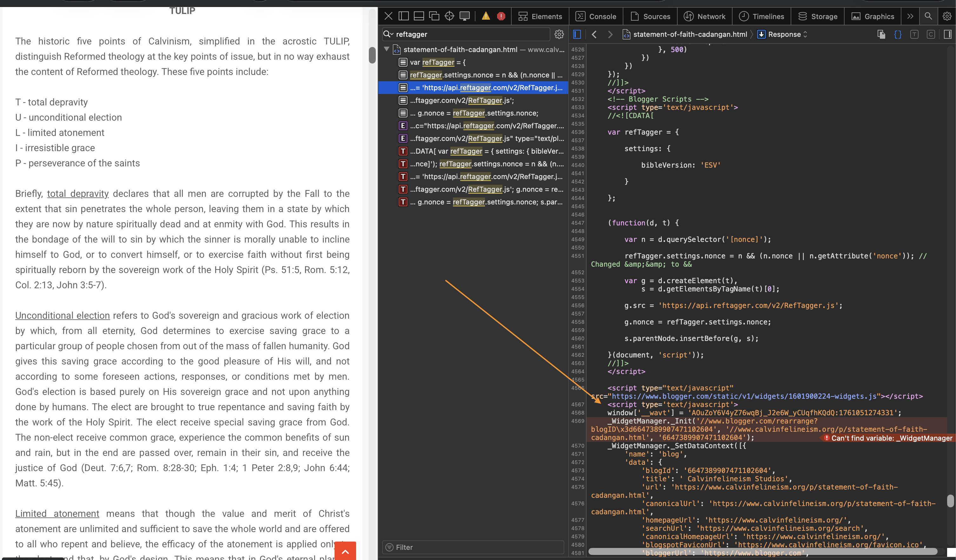Collapse statement-of-faith-cadangan.html search results tree
Image resolution: width=956 pixels, height=560 pixels.
tap(387, 49)
